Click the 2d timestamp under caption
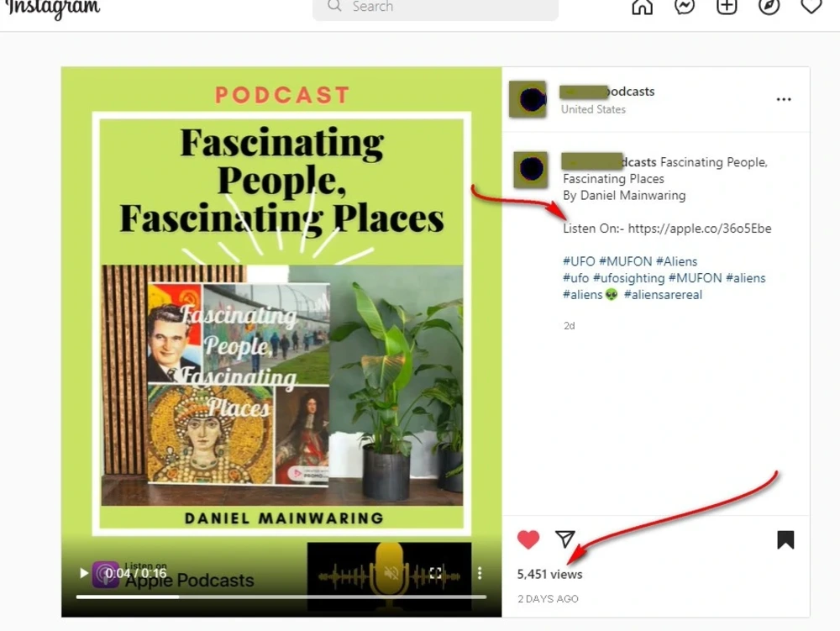Image resolution: width=840 pixels, height=631 pixels. point(569,326)
